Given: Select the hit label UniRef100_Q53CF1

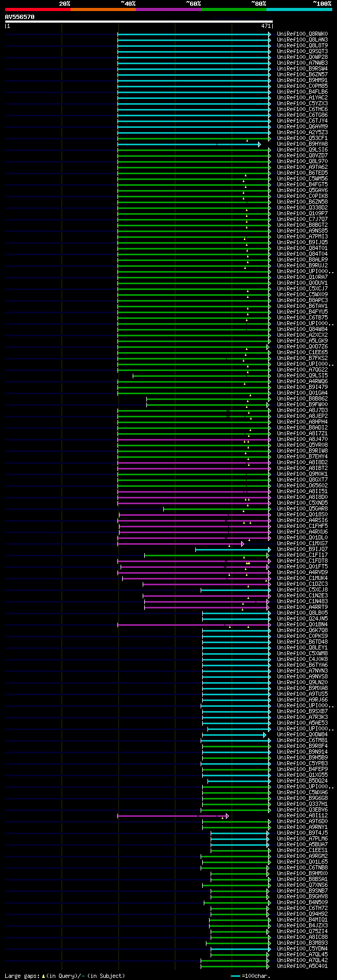Looking at the screenshot, I should pyautogui.click(x=302, y=138).
